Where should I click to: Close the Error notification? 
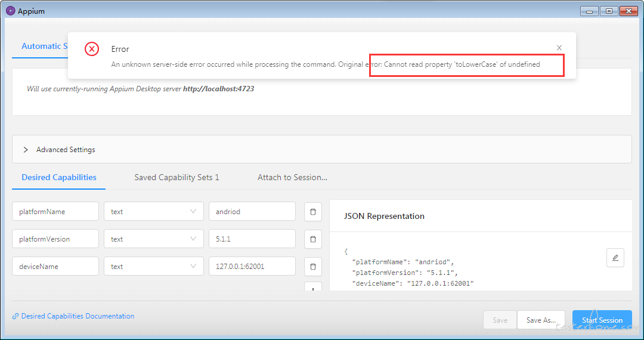(559, 48)
